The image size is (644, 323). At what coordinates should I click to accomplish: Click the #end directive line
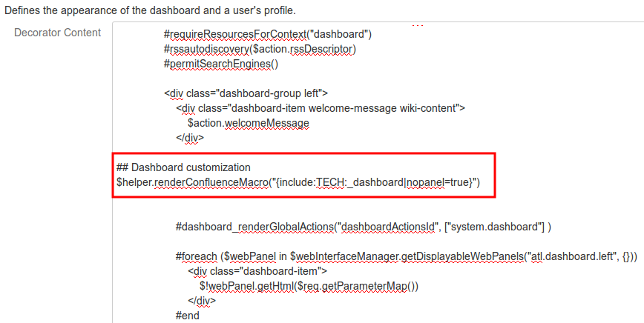[188, 316]
